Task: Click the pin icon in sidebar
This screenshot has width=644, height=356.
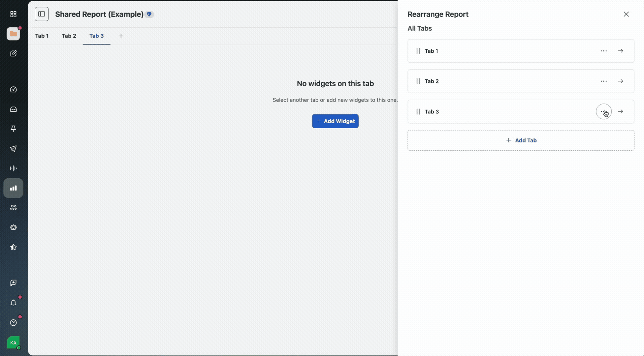Action: (x=13, y=129)
